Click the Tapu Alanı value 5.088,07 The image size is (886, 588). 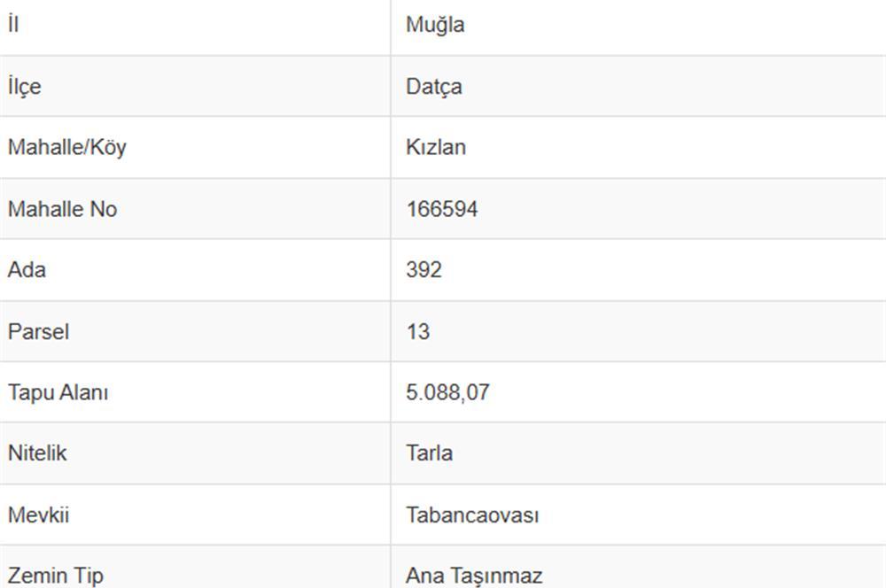(447, 392)
